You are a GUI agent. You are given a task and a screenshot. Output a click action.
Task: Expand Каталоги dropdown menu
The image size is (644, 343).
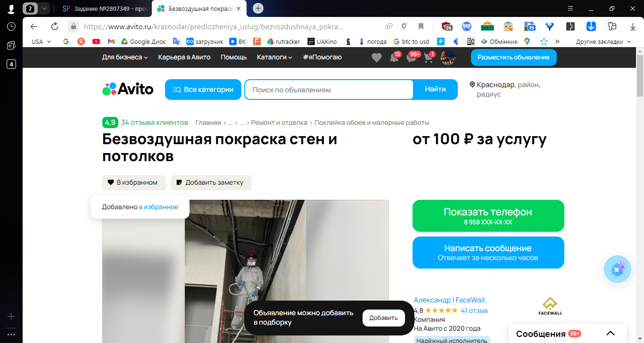(x=274, y=57)
